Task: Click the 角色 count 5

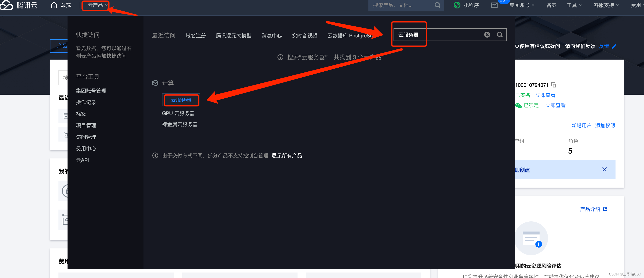Action: pyautogui.click(x=570, y=151)
